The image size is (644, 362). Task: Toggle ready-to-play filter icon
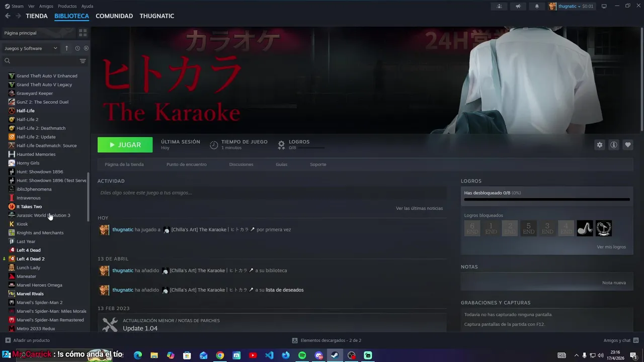tap(86, 48)
